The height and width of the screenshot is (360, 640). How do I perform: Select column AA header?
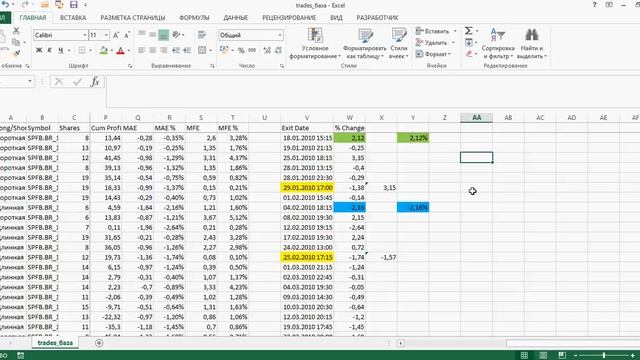point(476,118)
